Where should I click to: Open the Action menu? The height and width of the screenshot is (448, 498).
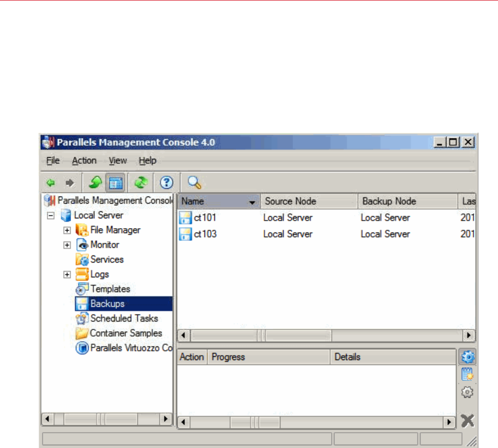(84, 160)
